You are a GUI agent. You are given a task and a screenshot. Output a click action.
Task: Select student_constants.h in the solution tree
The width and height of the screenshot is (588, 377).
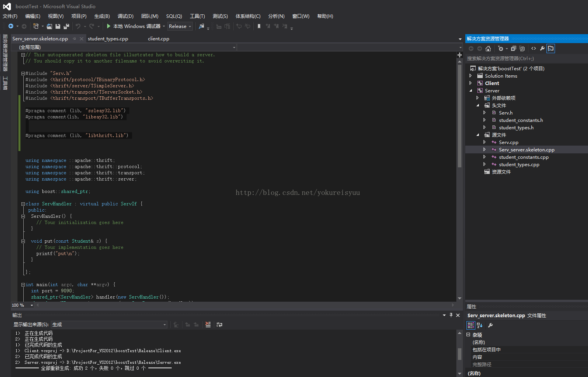coord(521,120)
